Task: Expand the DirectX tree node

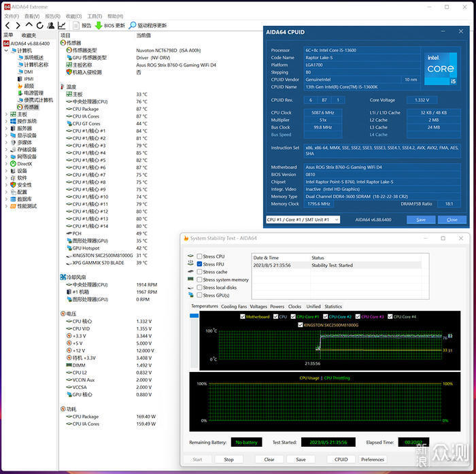Action: coord(6,164)
